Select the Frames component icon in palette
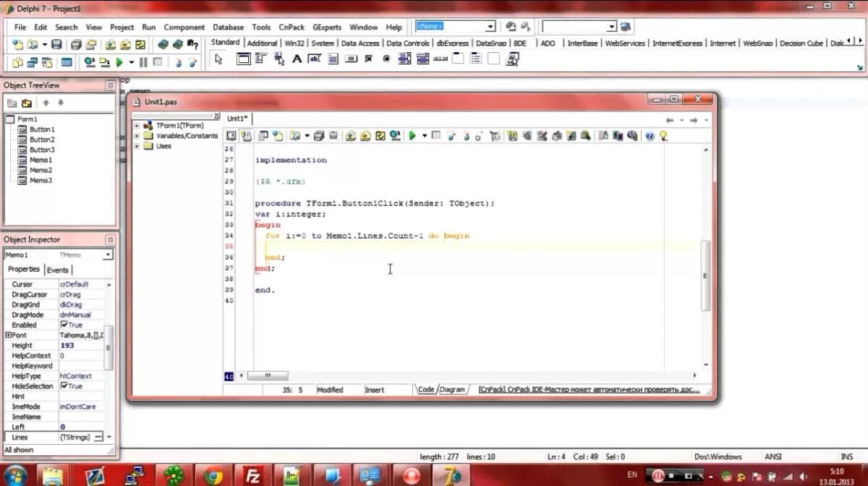Viewport: 868px width, 486px height. click(243, 59)
